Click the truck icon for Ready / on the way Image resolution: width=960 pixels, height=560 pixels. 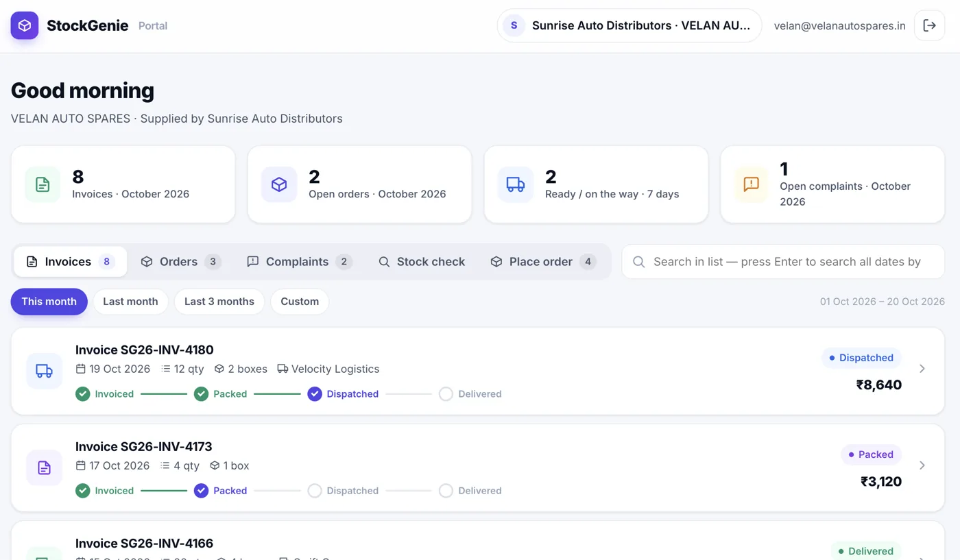click(516, 184)
